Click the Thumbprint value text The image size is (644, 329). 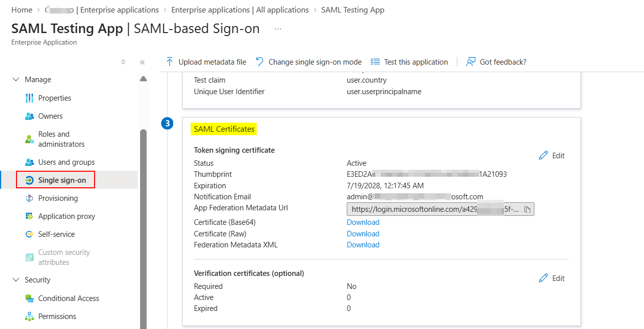[427, 174]
